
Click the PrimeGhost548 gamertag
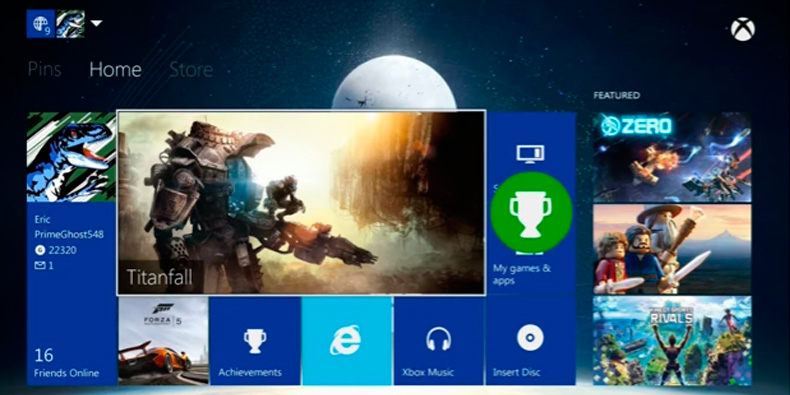click(x=69, y=235)
